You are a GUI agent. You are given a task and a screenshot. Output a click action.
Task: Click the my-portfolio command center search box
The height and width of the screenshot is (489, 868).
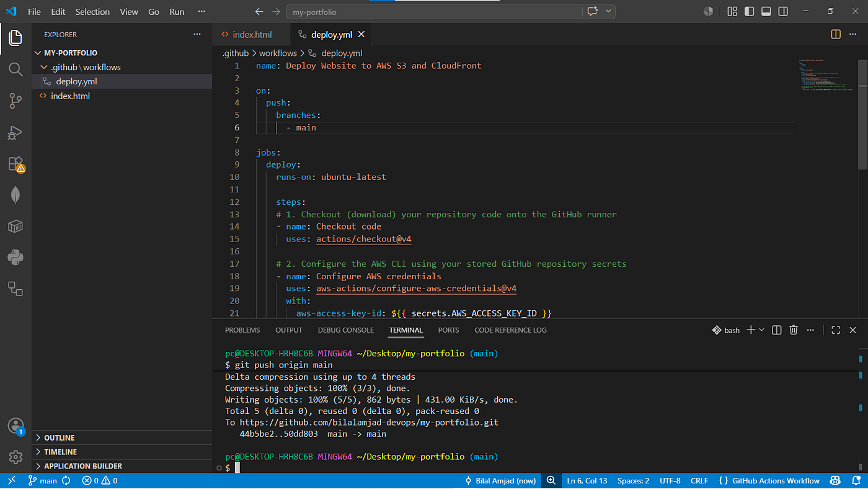pyautogui.click(x=434, y=12)
